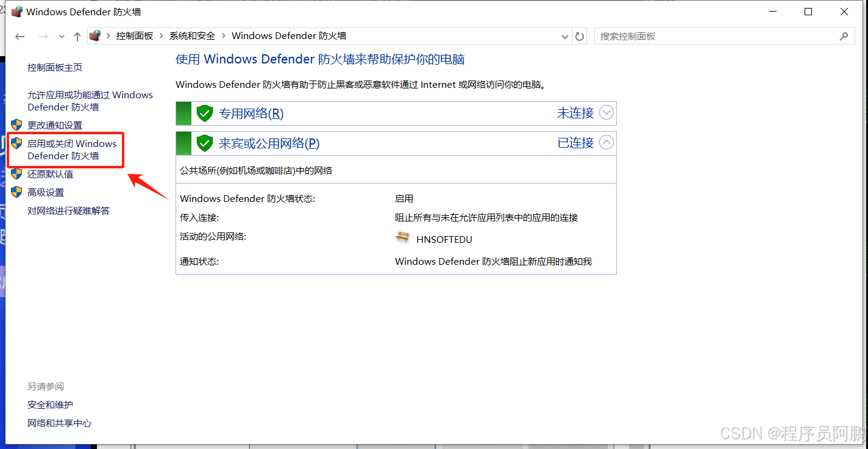Click the HNSOFTEDU network name
This screenshot has height=449, width=868.
444,240
